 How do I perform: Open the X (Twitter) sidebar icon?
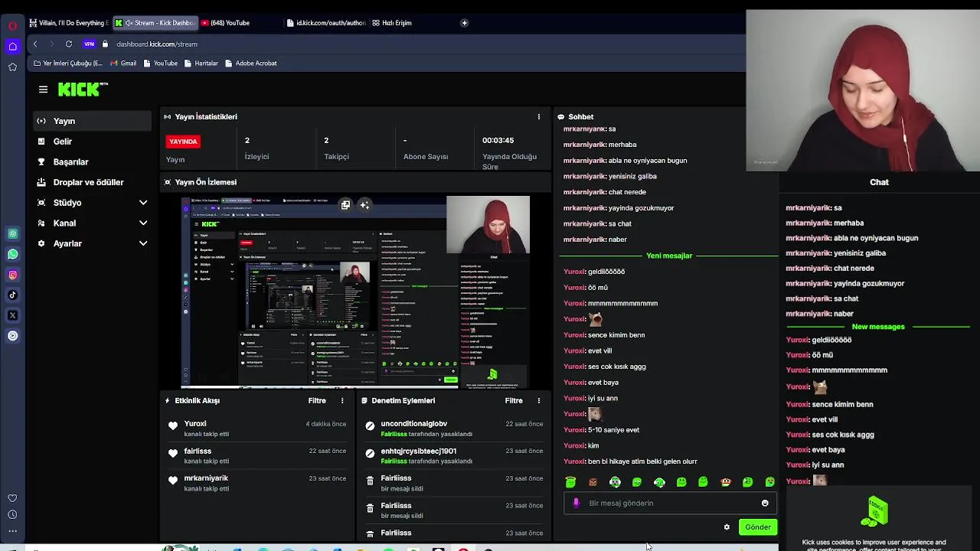(x=12, y=315)
